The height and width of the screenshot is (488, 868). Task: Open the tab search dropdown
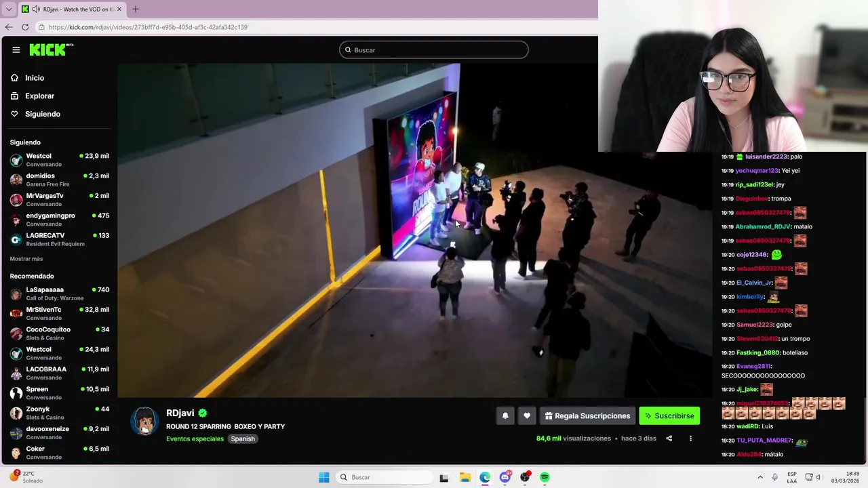[x=8, y=9]
